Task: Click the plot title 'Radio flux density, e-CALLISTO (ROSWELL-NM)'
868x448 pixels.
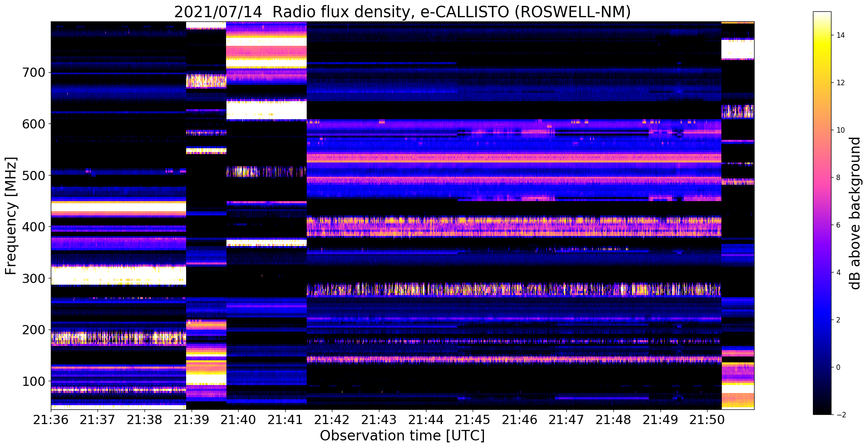Action: [452, 12]
